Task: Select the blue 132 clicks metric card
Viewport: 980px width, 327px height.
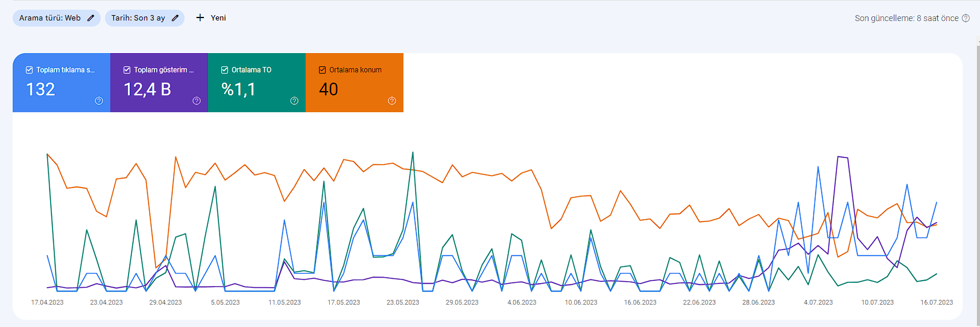Action: tap(62, 83)
